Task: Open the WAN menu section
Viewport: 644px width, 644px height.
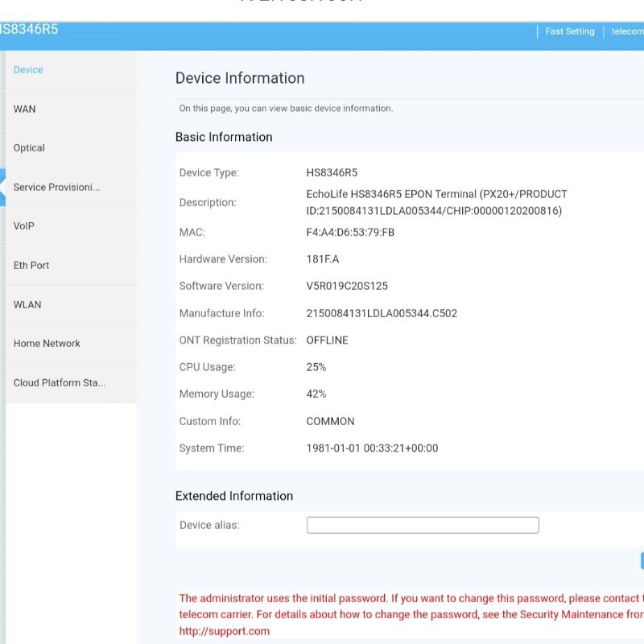Action: (25, 109)
